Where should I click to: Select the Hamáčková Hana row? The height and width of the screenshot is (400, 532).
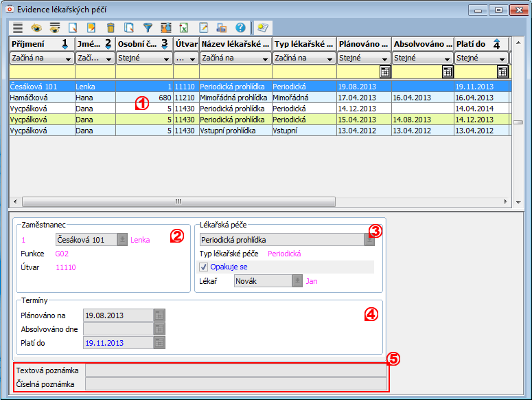pyautogui.click(x=69, y=98)
